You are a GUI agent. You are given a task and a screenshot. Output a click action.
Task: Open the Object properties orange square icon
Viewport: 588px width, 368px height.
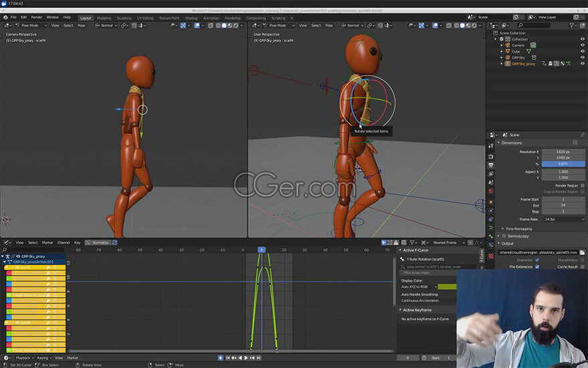click(491, 202)
